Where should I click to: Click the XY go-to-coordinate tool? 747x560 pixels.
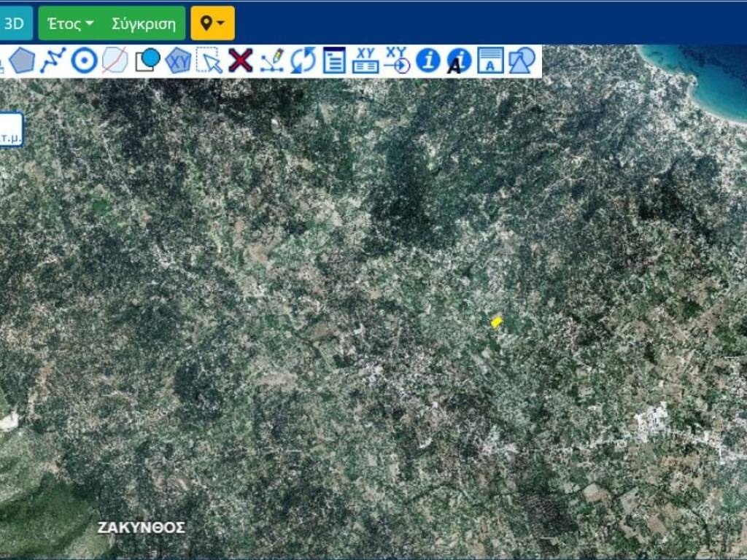397,61
